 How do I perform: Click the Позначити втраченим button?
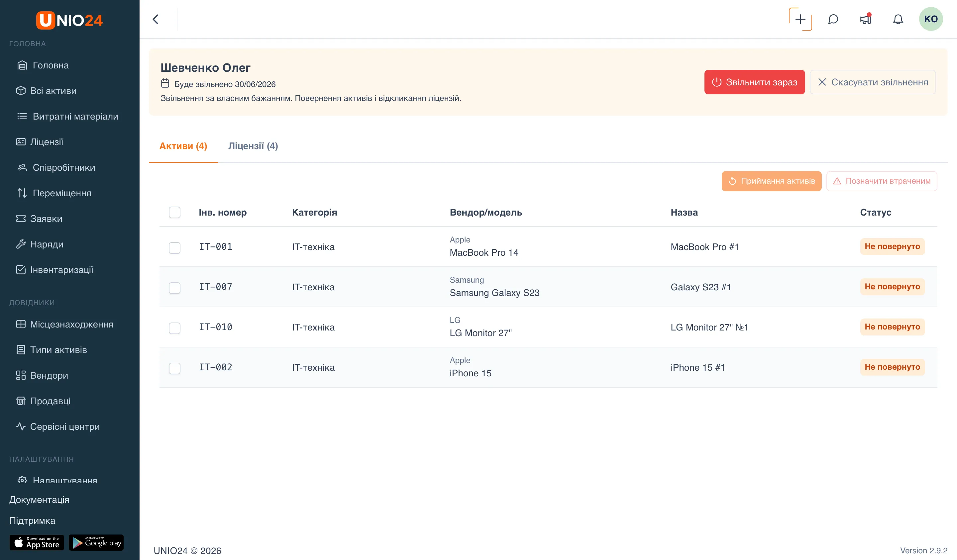coord(882,181)
